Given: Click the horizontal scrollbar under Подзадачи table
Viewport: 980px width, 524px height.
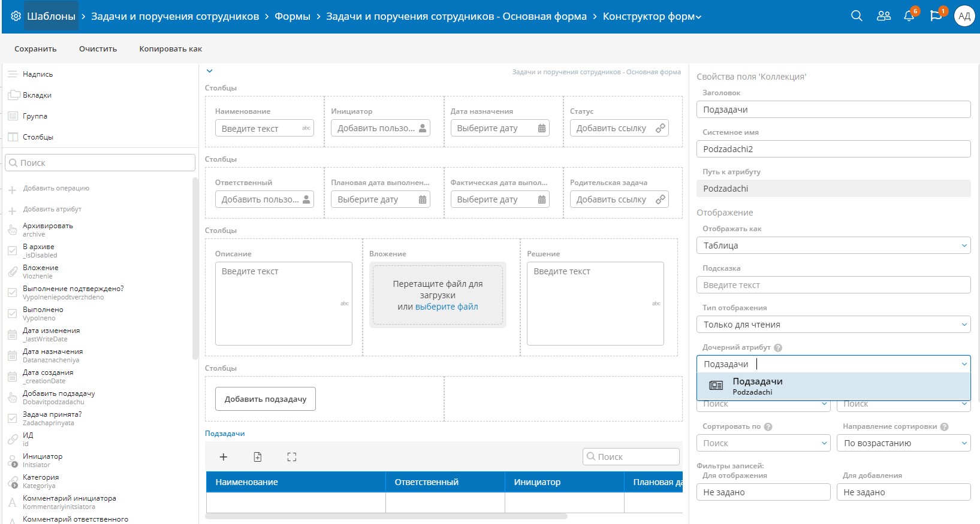Looking at the screenshot, I should (x=386, y=516).
